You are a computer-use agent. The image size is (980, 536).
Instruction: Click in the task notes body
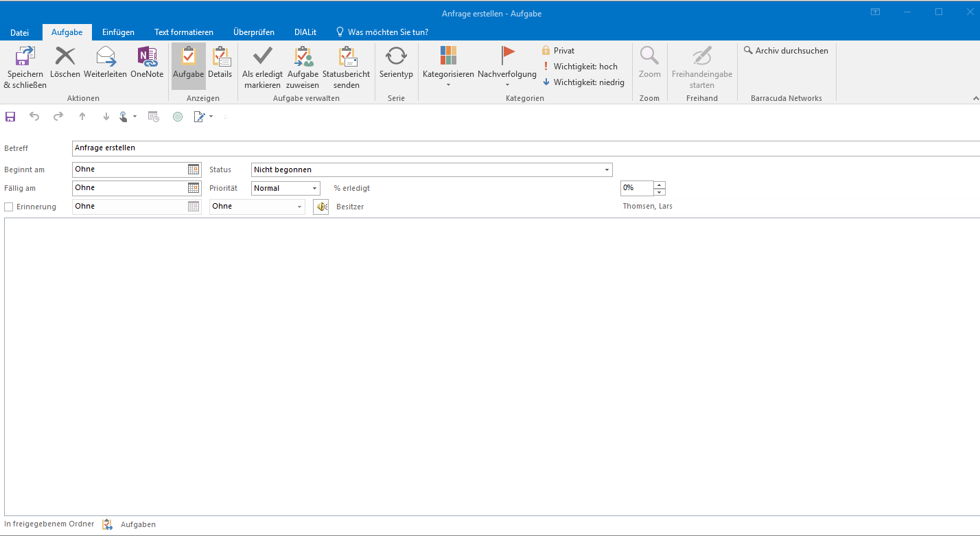[491, 366]
